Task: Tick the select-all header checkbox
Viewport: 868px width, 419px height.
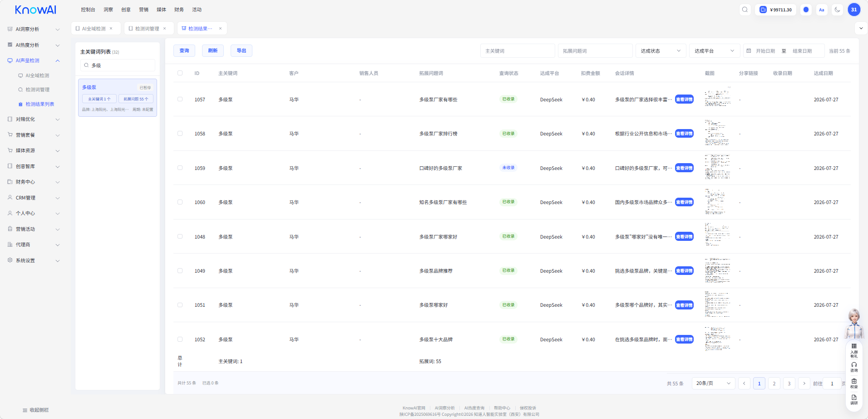Action: (180, 73)
